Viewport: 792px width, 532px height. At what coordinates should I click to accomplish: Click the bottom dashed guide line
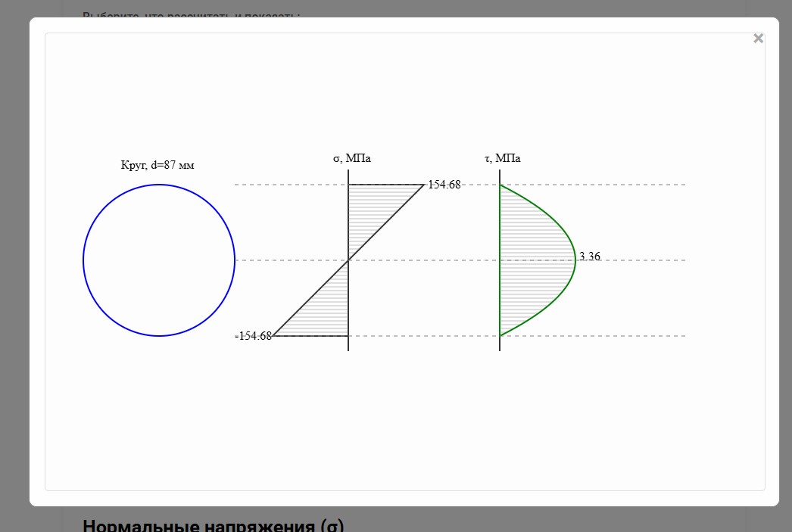coord(644,336)
